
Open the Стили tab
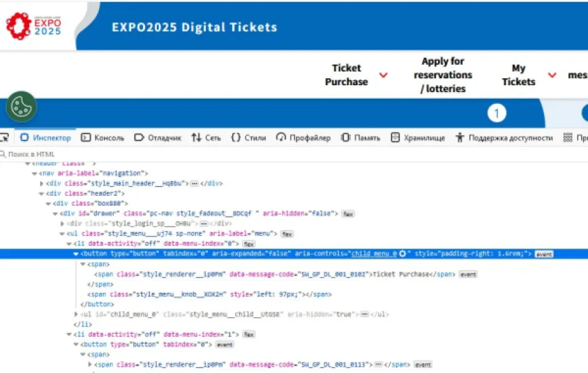click(248, 138)
